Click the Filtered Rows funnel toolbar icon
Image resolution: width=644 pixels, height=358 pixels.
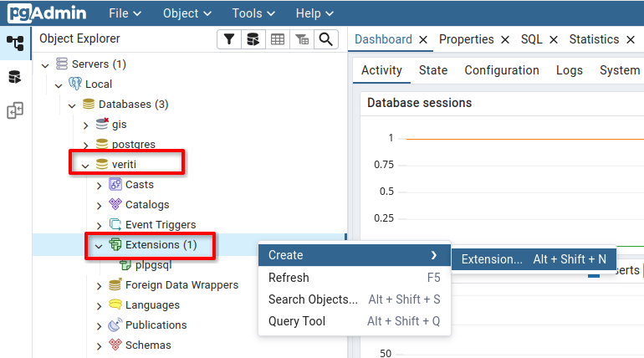[229, 39]
